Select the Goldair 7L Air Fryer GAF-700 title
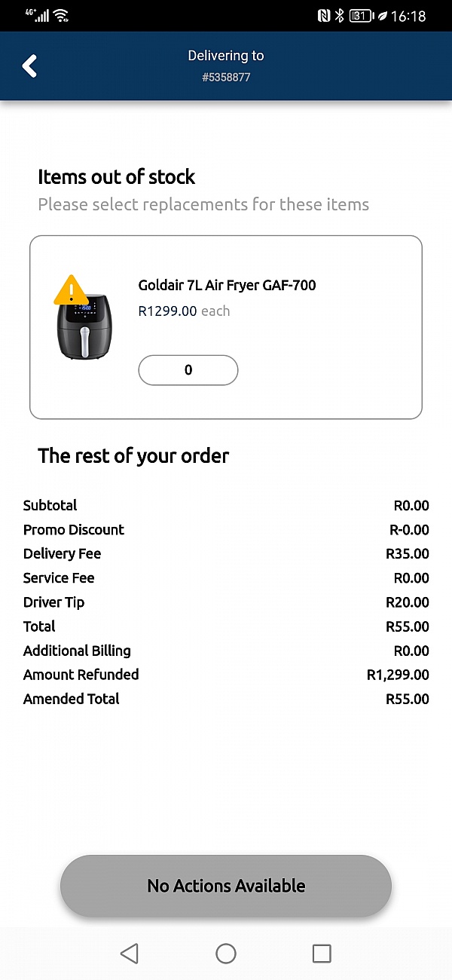 [x=227, y=285]
